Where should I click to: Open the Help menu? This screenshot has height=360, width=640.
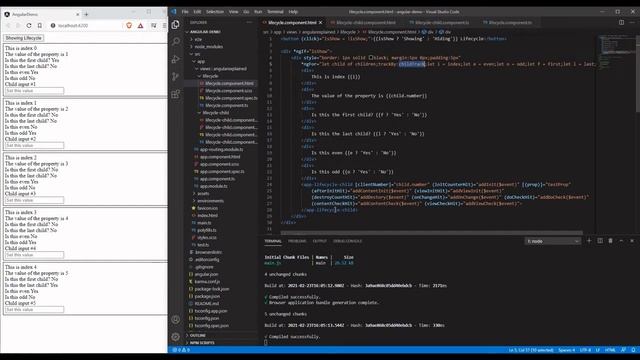click(293, 11)
